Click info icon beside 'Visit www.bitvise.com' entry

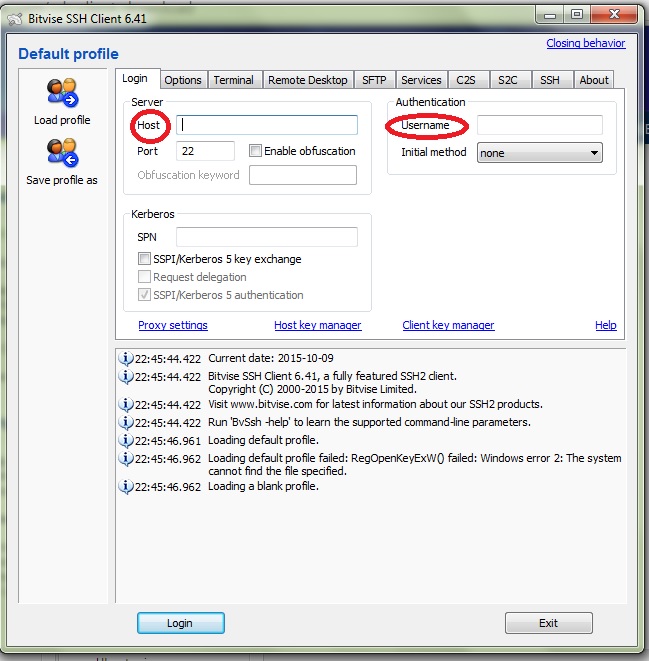pyautogui.click(x=126, y=404)
